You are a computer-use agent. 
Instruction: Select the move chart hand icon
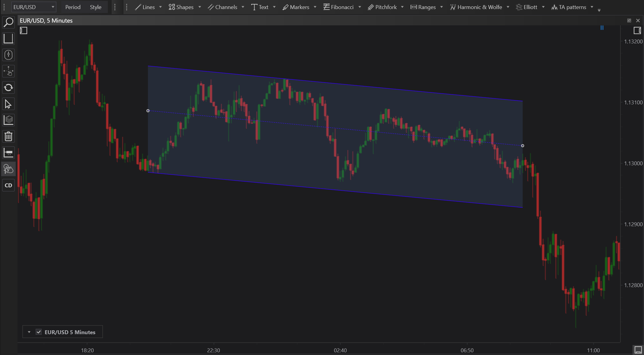[x=8, y=71]
